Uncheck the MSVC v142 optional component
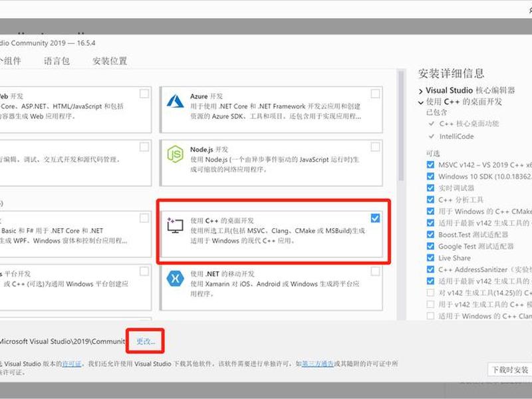Screen dimensions: 532x399 (x=430, y=165)
